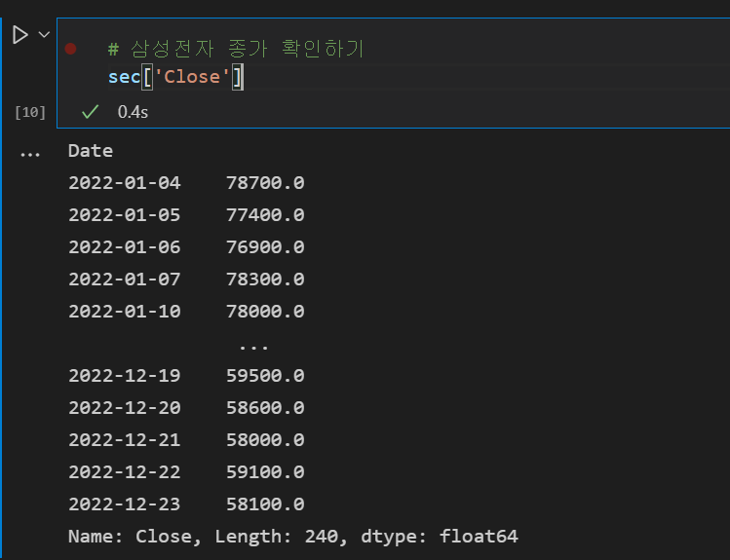730x560 pixels.
Task: Select value 78000.0
Action: click(265, 311)
